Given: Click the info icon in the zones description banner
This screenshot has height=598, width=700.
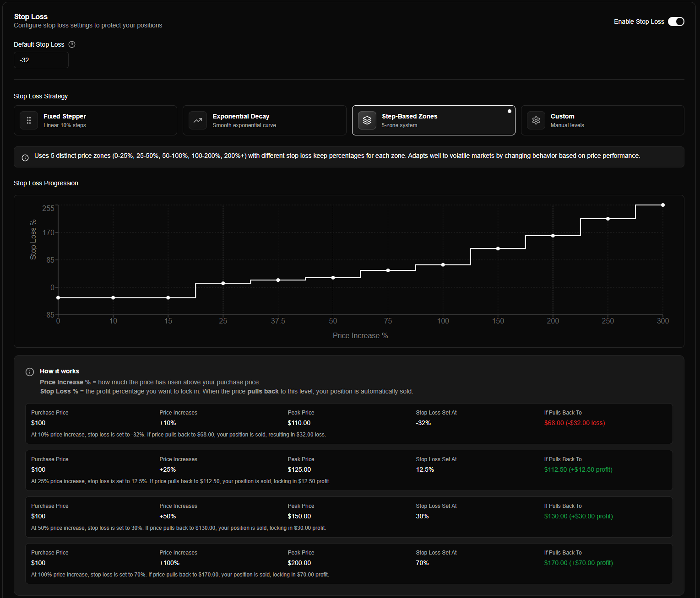Looking at the screenshot, I should (25, 157).
